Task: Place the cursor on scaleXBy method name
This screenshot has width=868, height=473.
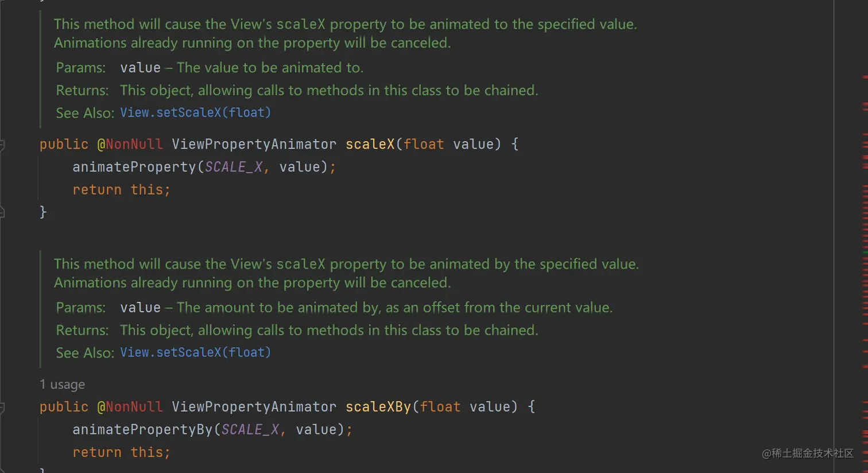Action: tap(378, 407)
